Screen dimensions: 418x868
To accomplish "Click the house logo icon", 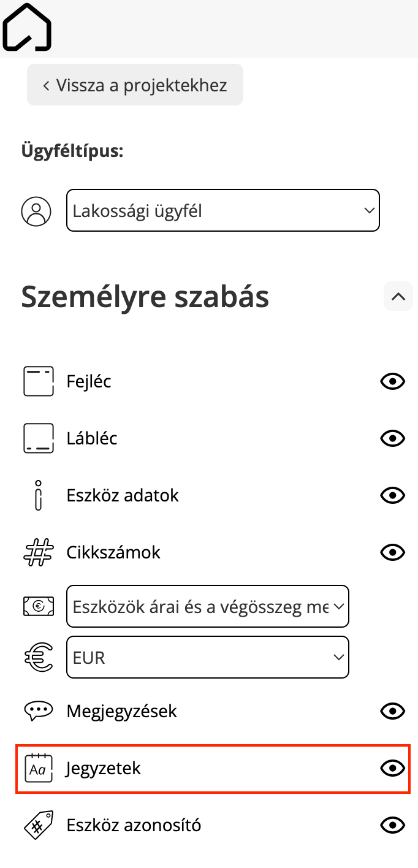I will click(x=26, y=26).
